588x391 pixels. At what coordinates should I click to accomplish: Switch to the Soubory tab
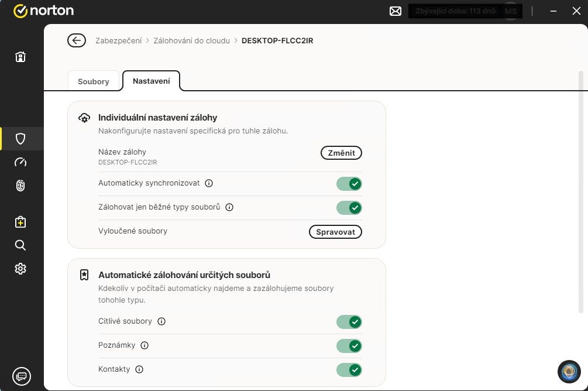(x=94, y=81)
